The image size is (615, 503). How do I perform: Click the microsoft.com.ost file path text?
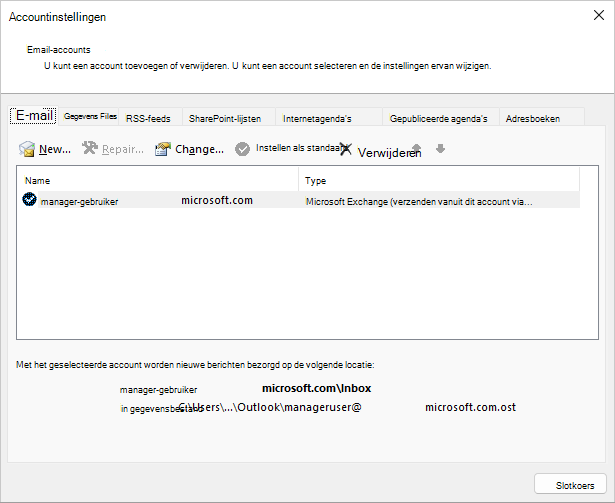[x=470, y=407]
